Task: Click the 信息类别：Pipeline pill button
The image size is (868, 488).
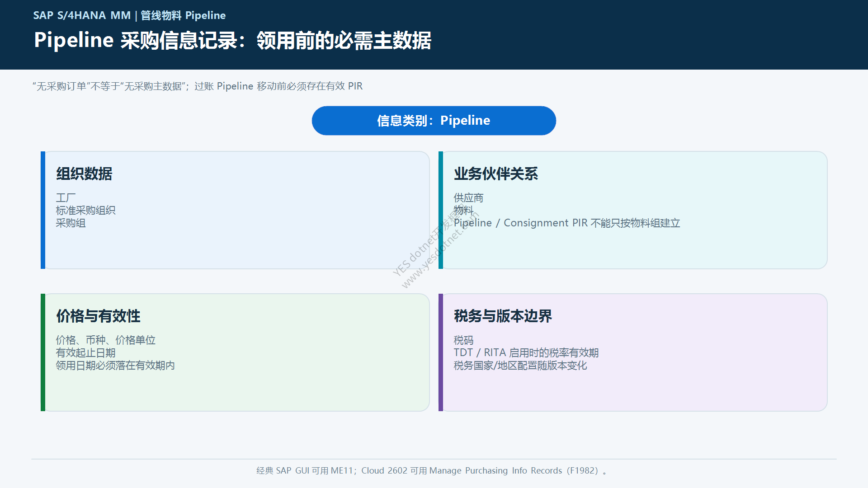Action: pyautogui.click(x=434, y=121)
